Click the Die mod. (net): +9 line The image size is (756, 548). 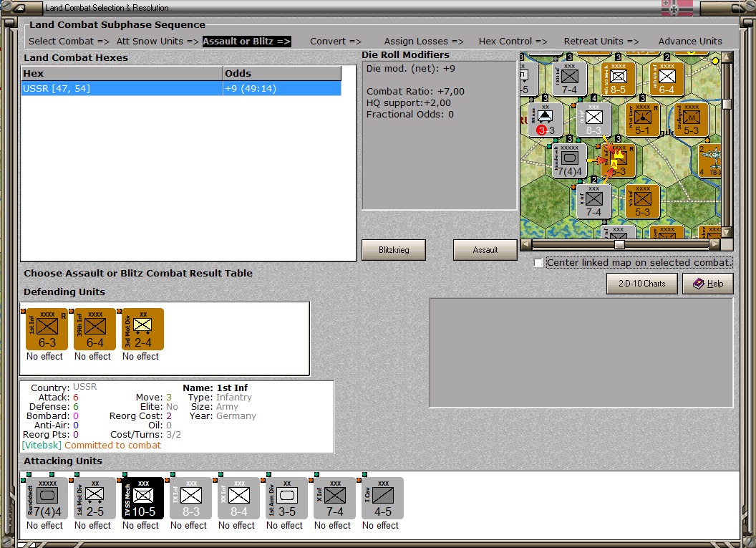(411, 69)
